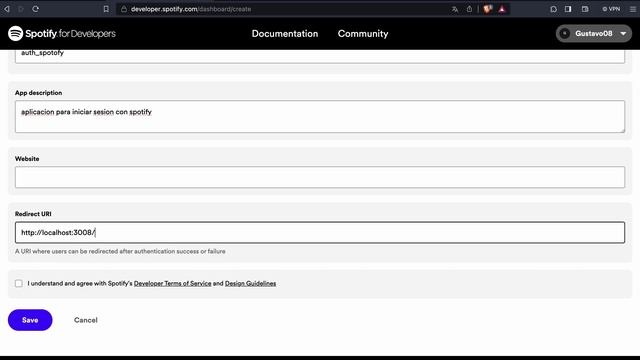Bookmark this page
640x360 pixels.
(106, 9)
